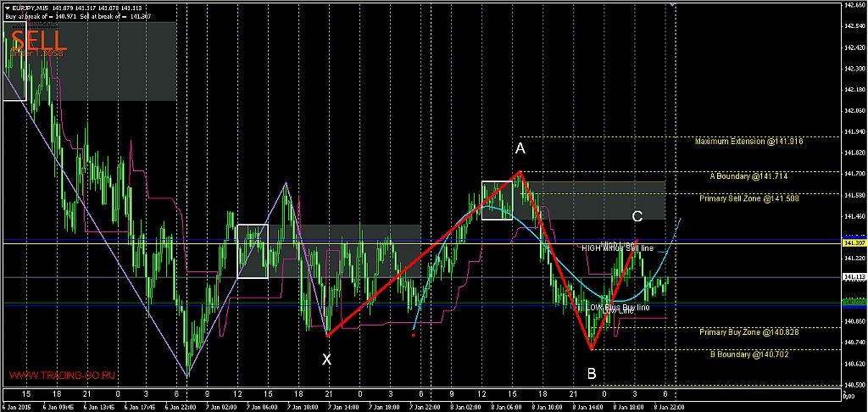Screen dimensions: 868x412
Task: Click 142.300 on the price axis
Action: coord(854,69)
